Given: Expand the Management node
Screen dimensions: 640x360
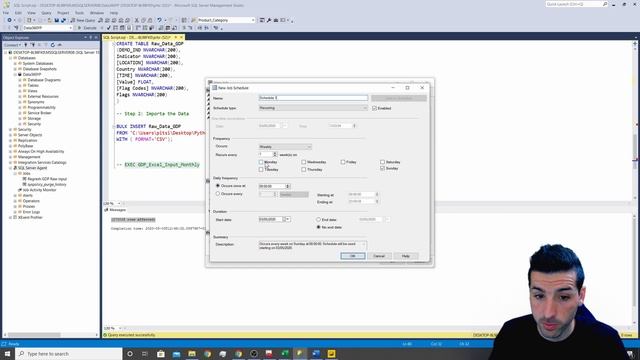Looking at the screenshot, I should [x=11, y=157].
